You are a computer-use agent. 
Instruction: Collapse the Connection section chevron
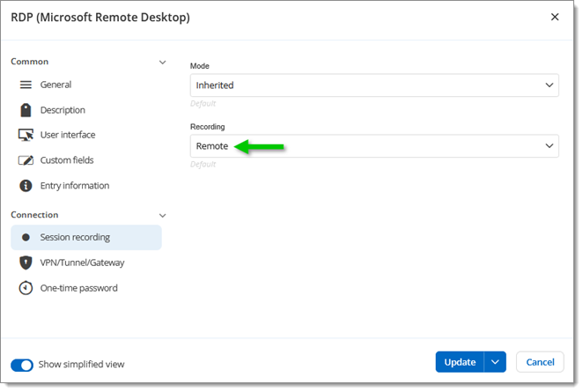[x=162, y=215]
